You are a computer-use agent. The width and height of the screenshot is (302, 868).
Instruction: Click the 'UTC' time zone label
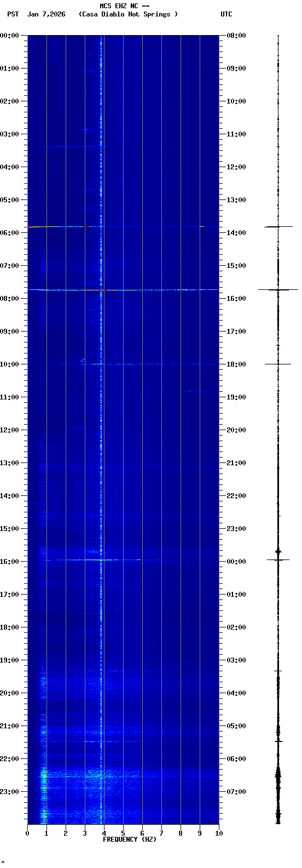(226, 14)
